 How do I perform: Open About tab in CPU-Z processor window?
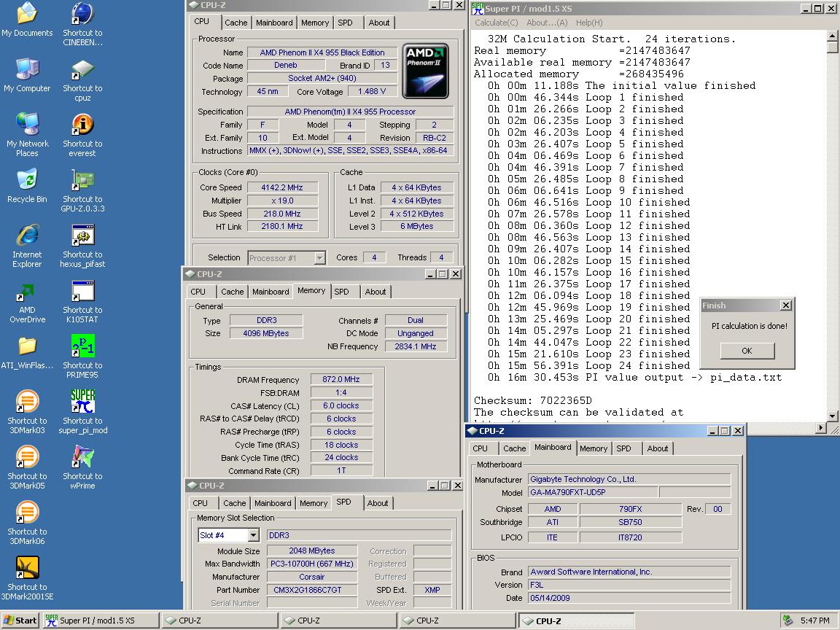[378, 23]
